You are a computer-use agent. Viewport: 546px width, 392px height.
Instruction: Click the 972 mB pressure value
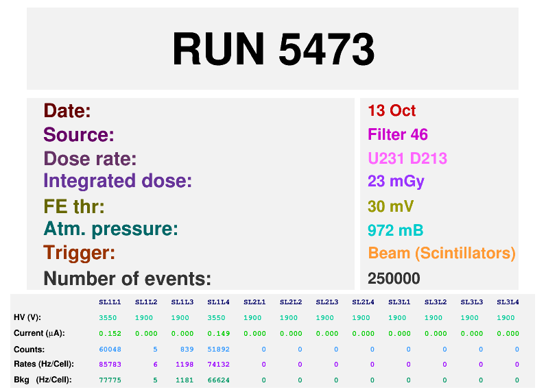point(395,230)
